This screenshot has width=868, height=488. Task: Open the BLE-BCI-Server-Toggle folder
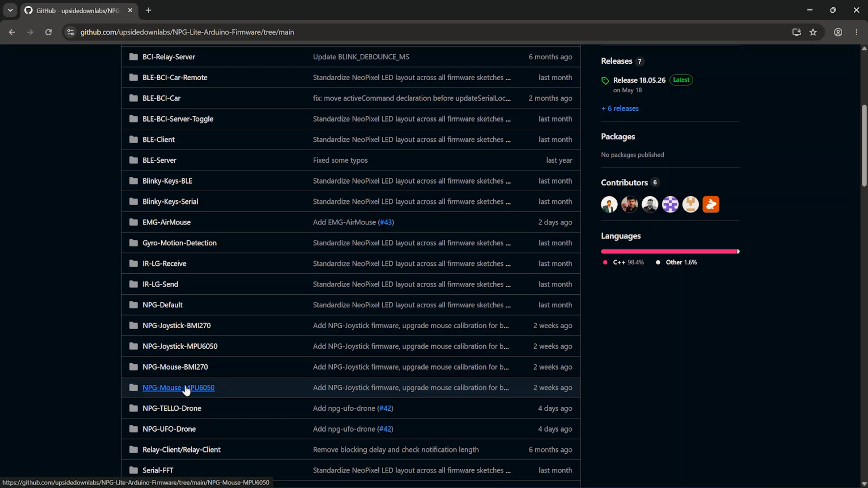[178, 119]
